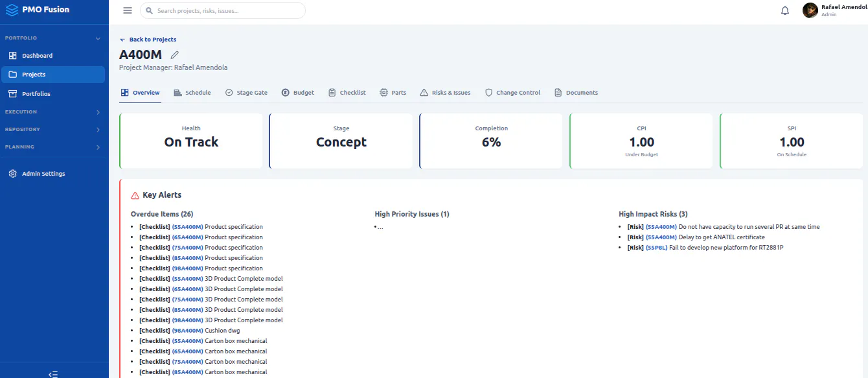Open Admin Settings in the sidebar
Image resolution: width=868 pixels, height=378 pixels.
53,174
